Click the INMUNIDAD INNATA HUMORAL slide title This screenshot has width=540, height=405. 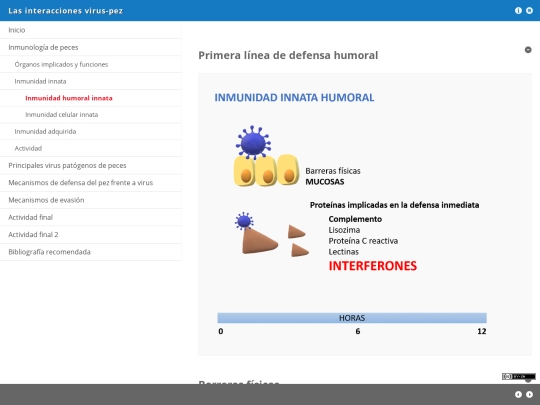tap(294, 97)
